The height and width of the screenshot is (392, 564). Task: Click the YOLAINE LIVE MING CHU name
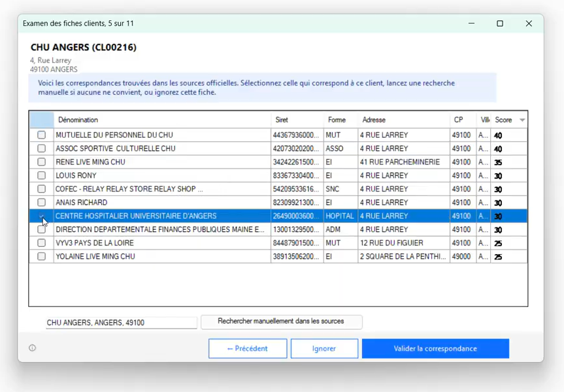[95, 256]
